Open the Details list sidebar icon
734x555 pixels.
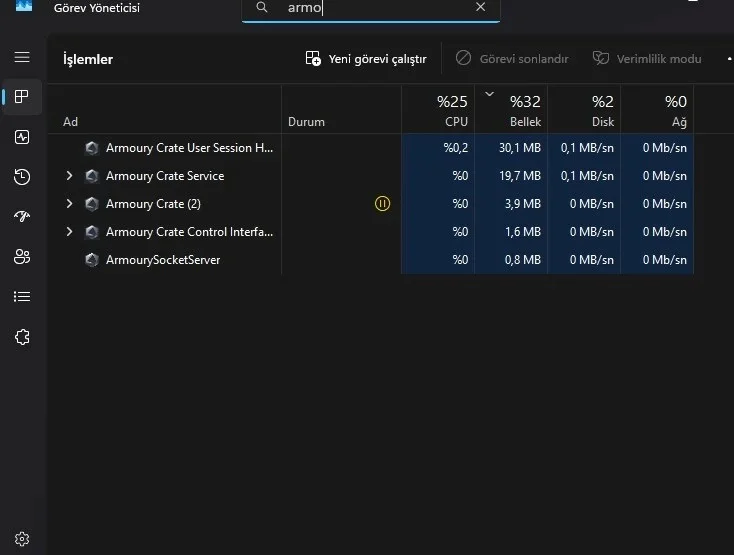(22, 297)
